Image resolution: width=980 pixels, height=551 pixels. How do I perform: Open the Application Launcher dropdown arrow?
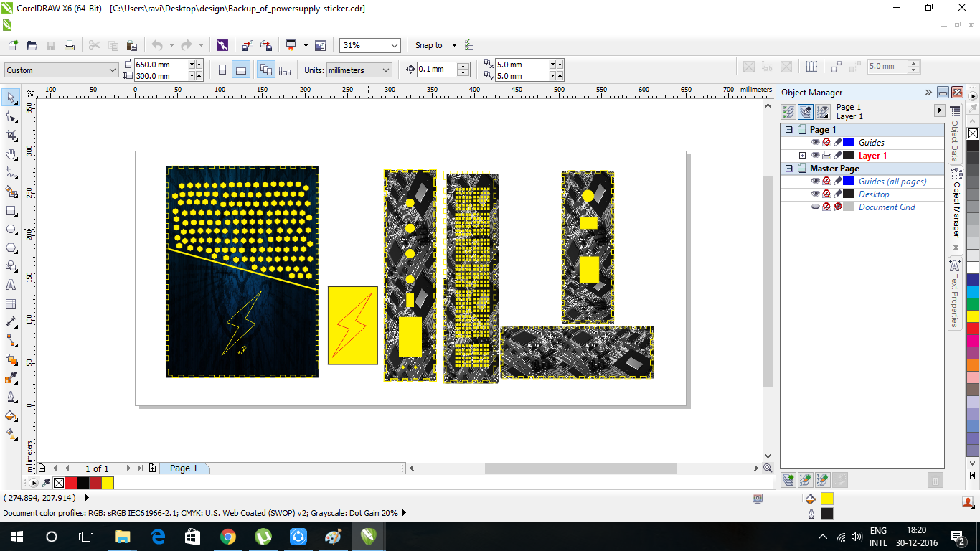click(306, 45)
